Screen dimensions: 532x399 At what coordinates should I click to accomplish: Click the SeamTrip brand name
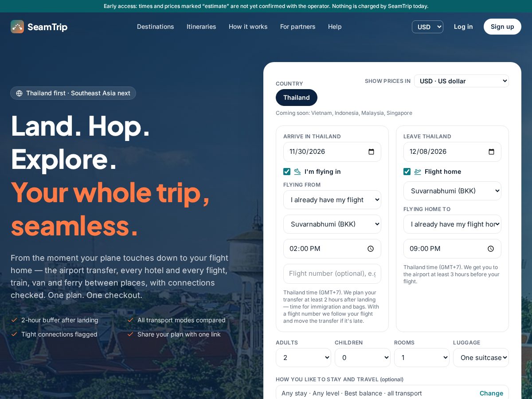(47, 27)
